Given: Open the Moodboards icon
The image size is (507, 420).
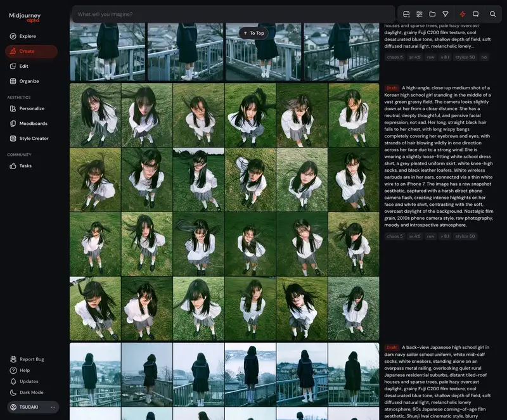Looking at the screenshot, I should (13, 124).
